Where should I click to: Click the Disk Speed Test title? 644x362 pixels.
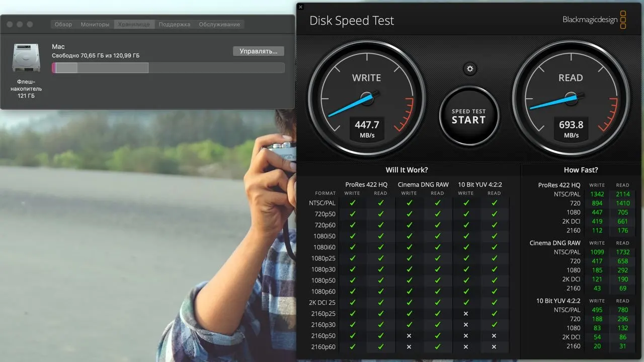click(x=352, y=21)
